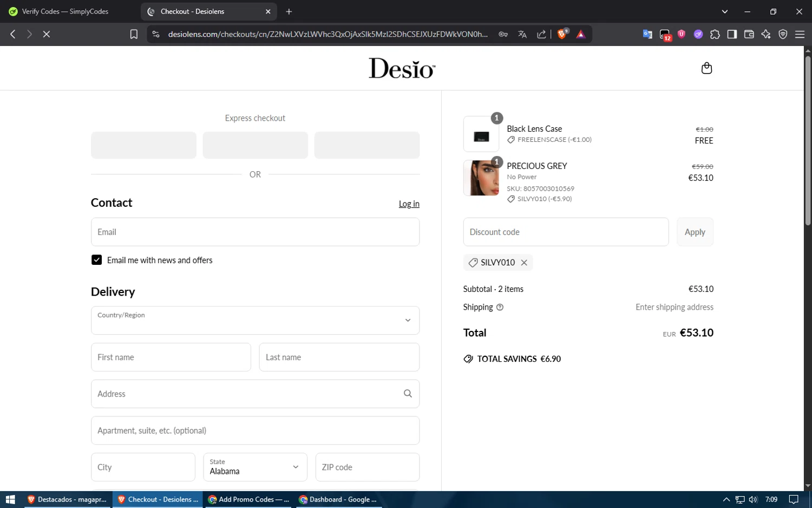Open Brave Wallet icon
The image size is (812, 508).
749,34
